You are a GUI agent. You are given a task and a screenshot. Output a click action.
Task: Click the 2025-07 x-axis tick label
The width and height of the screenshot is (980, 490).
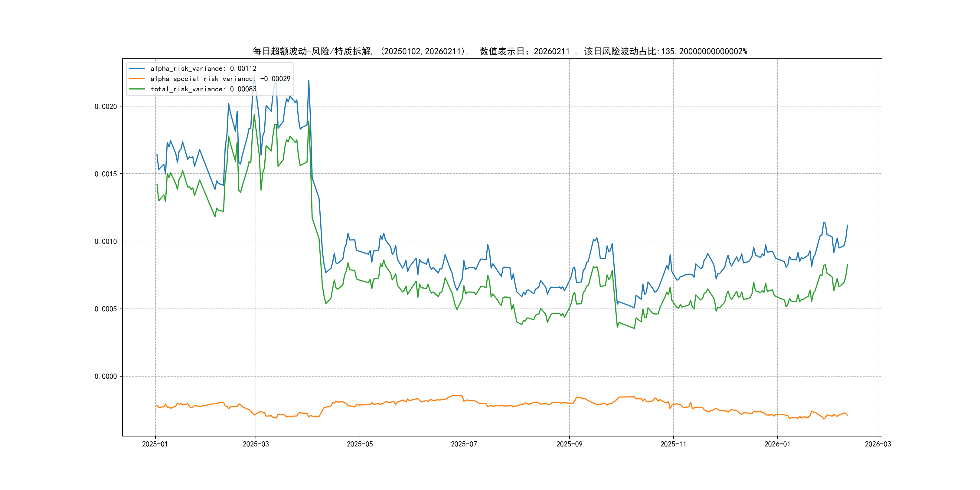464,444
